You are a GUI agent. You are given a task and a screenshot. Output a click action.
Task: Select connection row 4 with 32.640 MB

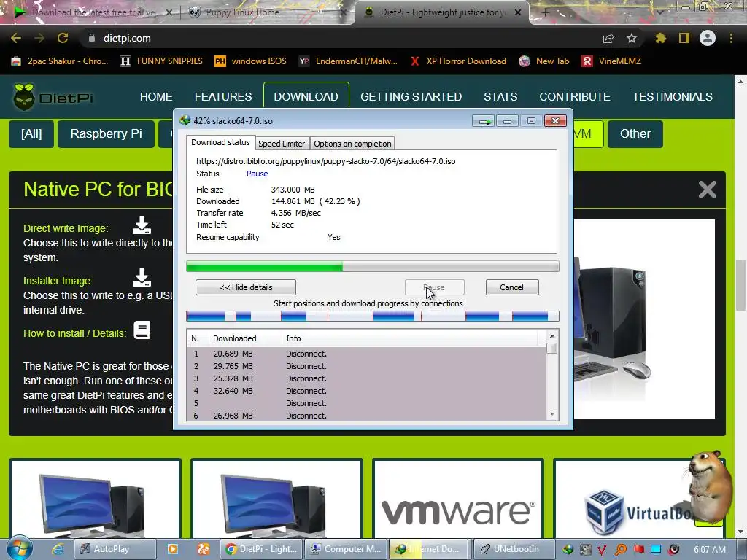366,391
